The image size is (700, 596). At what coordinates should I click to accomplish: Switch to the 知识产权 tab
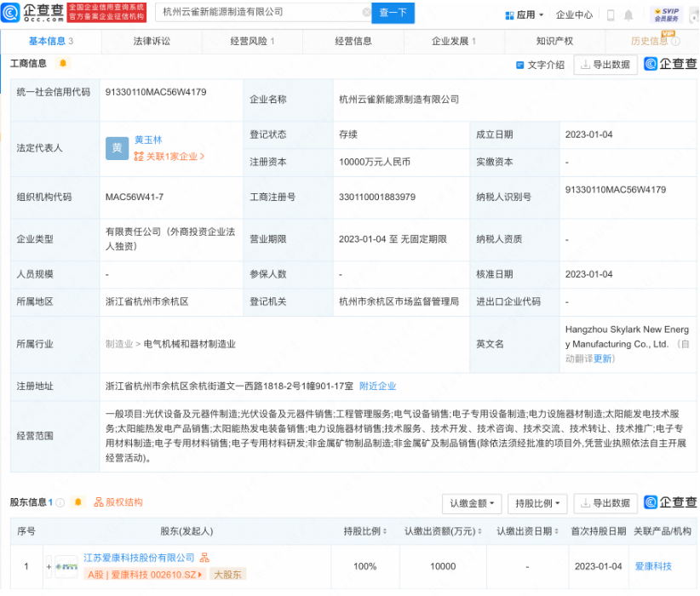554,40
